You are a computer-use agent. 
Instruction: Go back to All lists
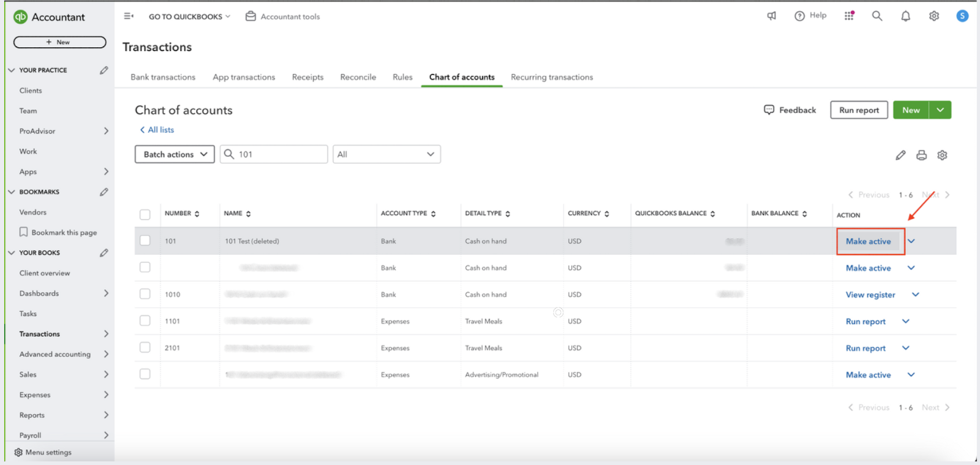157,130
